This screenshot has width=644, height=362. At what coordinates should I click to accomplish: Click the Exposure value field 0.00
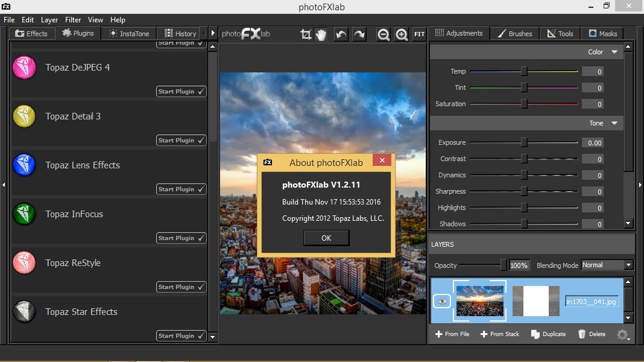pos(593,142)
